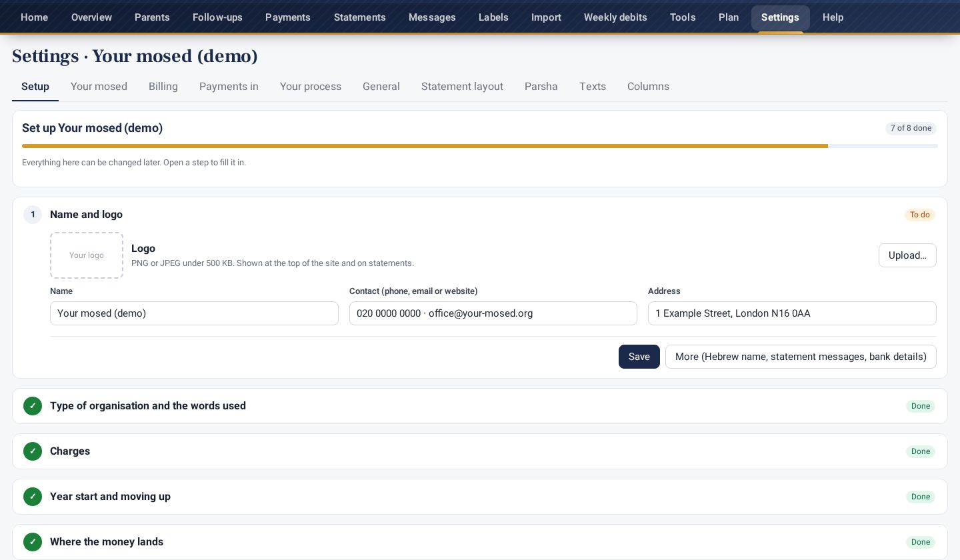
Task: Open the Plan page
Action: pyautogui.click(x=729, y=17)
